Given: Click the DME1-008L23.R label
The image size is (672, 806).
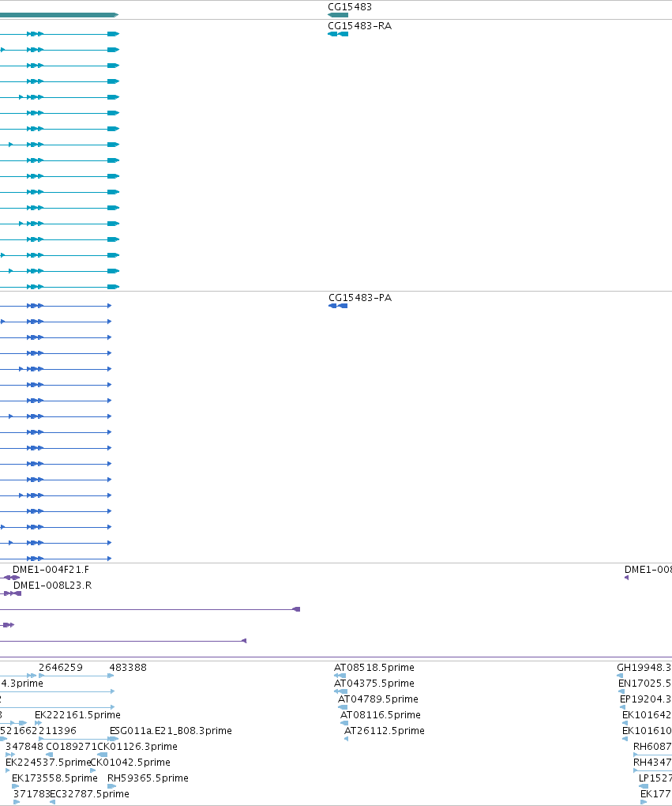Looking at the screenshot, I should 52,585.
